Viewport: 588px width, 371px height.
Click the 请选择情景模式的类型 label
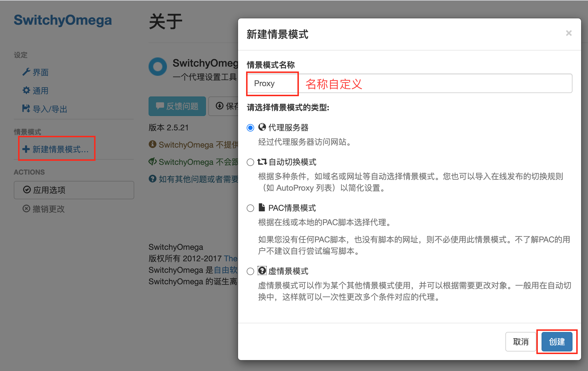288,107
